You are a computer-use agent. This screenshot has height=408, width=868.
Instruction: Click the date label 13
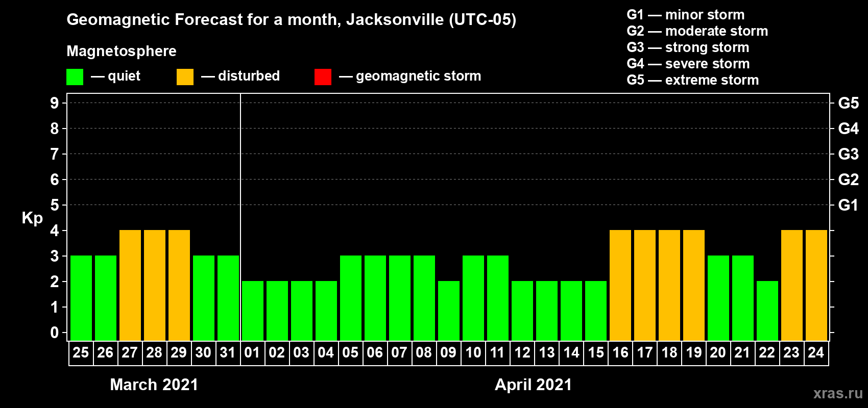coord(547,352)
